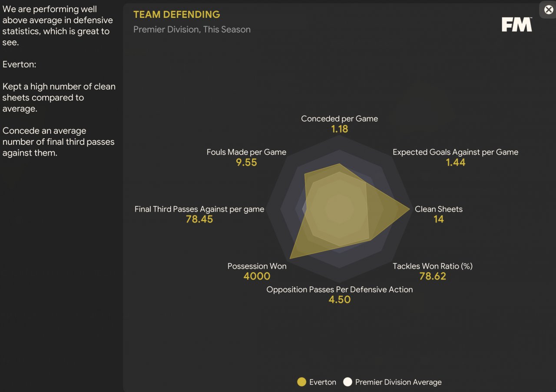
Task: Click the Everton legend label
Action: coord(322,382)
